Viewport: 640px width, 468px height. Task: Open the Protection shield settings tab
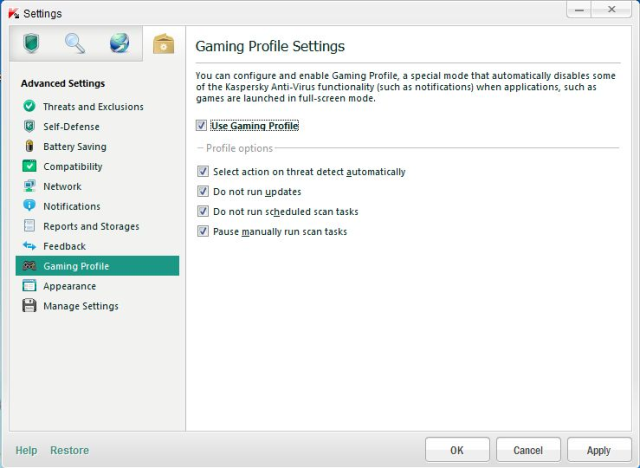(31, 43)
